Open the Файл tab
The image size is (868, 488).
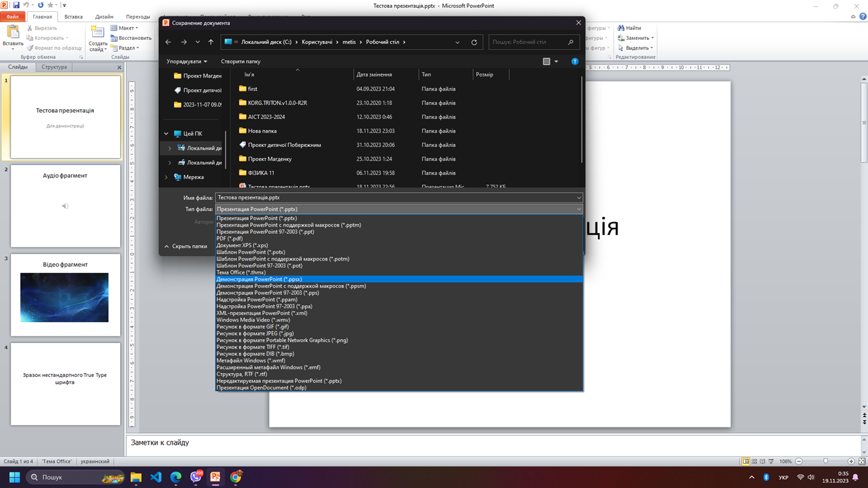pyautogui.click(x=12, y=17)
